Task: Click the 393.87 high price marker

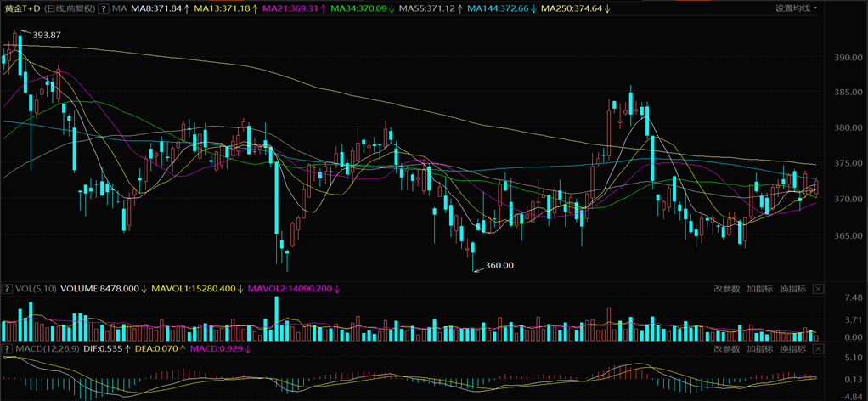Action: [x=47, y=35]
